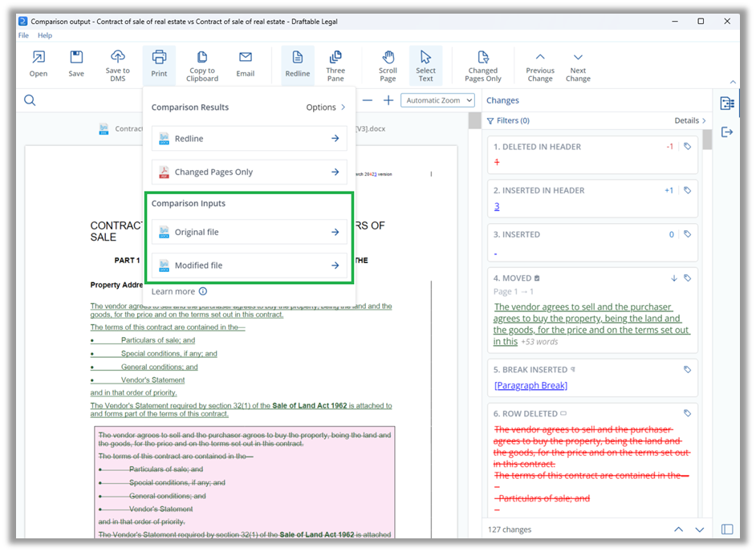Select the 6. ROW DELETED card
This screenshot has height=552, width=756.
coord(592,461)
